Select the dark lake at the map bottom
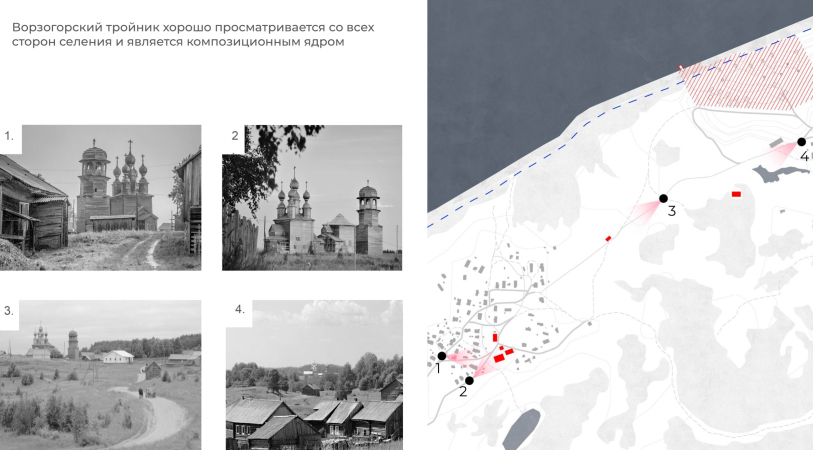The width and height of the screenshot is (813, 450). [x=520, y=429]
